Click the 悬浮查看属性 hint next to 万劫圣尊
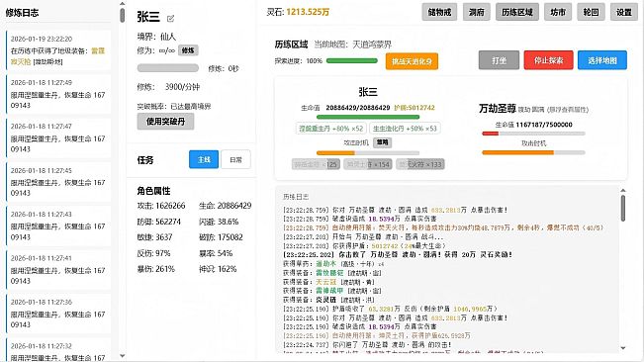The image size is (644, 362). 569,110
